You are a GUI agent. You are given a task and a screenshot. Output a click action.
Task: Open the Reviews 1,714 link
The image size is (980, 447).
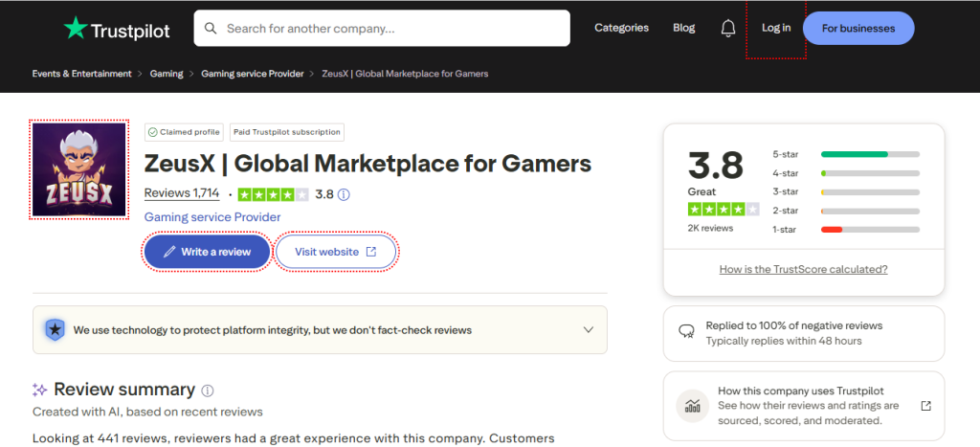coord(182,193)
